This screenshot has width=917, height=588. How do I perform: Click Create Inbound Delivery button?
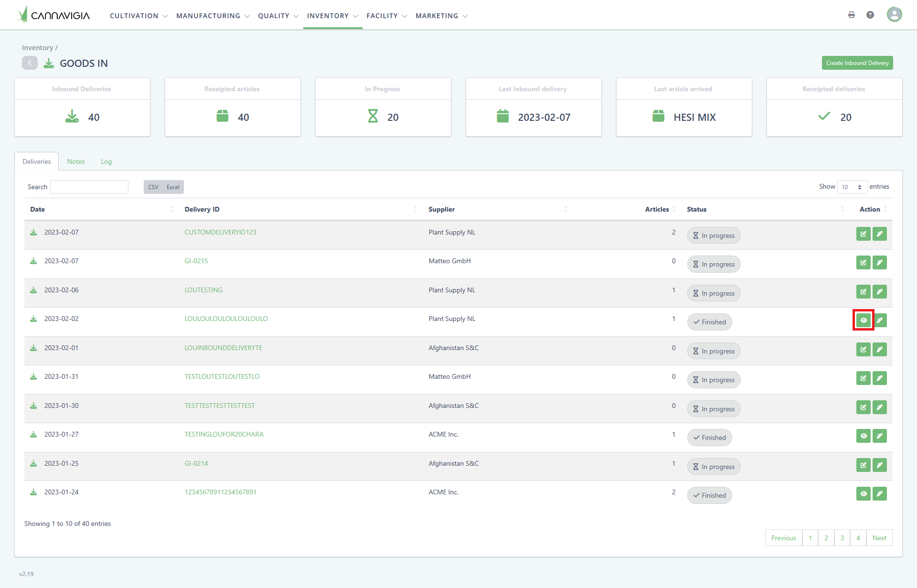tap(857, 63)
